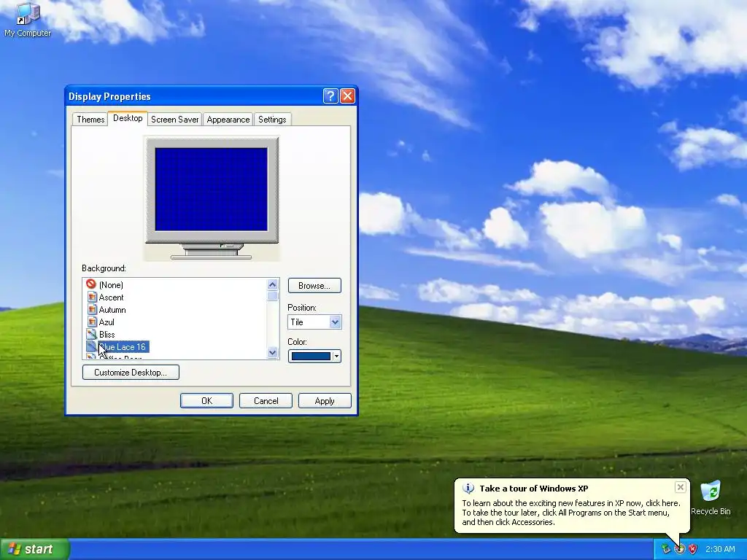Expand the Position dropdown showing Tile
This screenshot has width=747, height=560.
point(314,322)
